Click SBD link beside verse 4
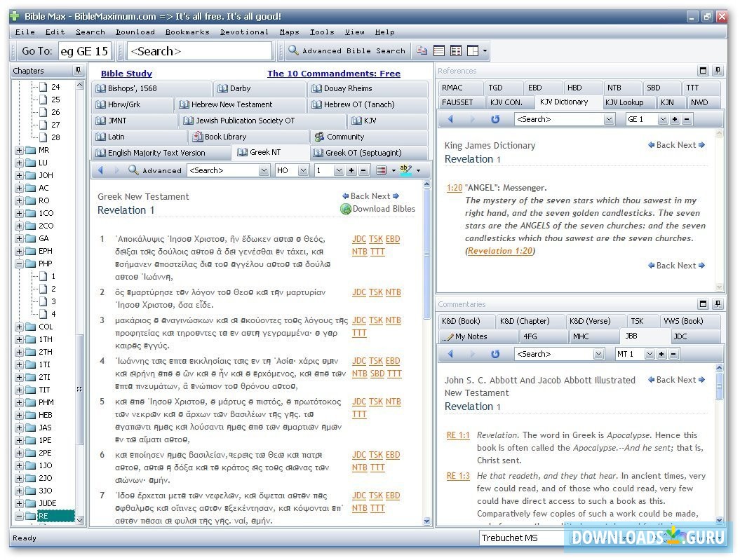Viewport: 740px width, 560px height. coord(377,374)
